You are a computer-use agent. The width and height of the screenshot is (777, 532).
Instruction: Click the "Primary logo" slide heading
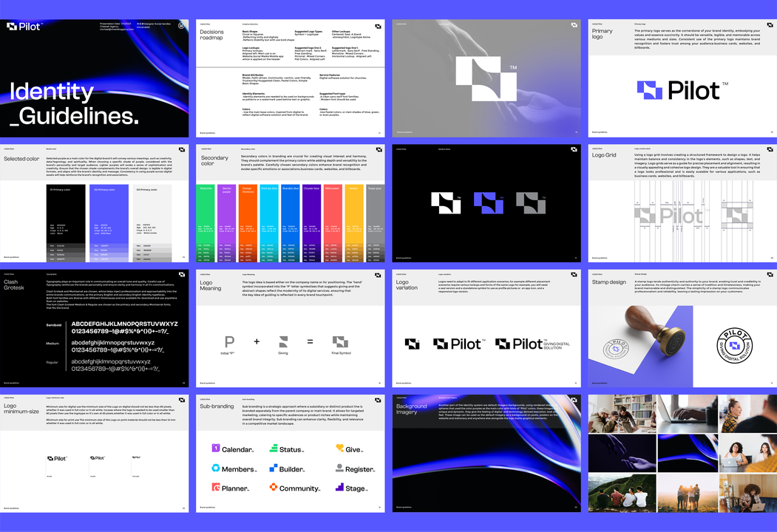point(602,34)
